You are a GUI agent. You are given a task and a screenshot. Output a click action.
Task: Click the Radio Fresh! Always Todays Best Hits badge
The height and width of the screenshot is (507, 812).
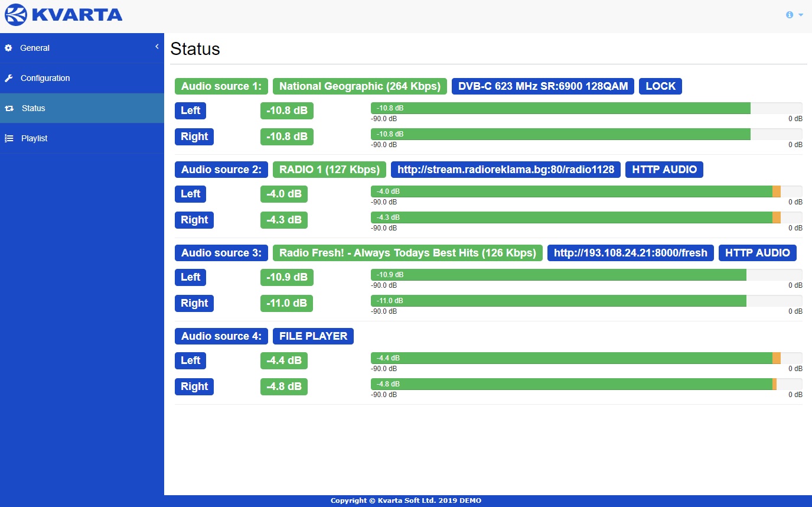click(407, 253)
